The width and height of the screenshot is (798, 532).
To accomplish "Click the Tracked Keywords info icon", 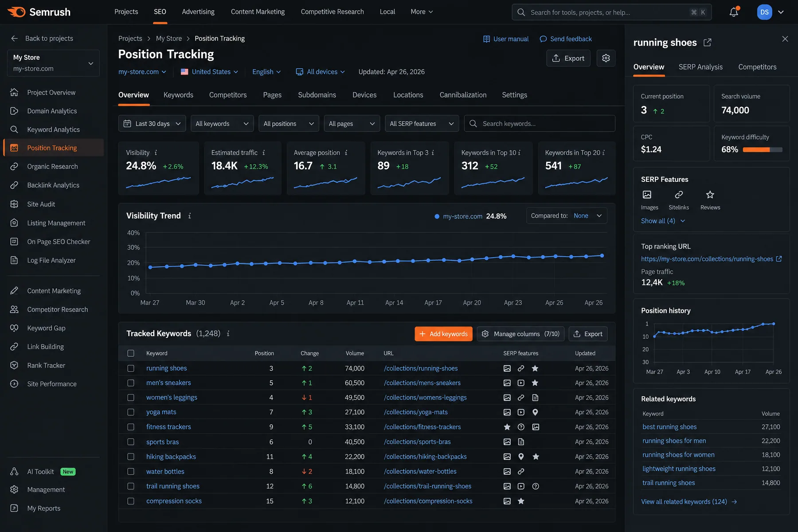I will pyautogui.click(x=228, y=333).
